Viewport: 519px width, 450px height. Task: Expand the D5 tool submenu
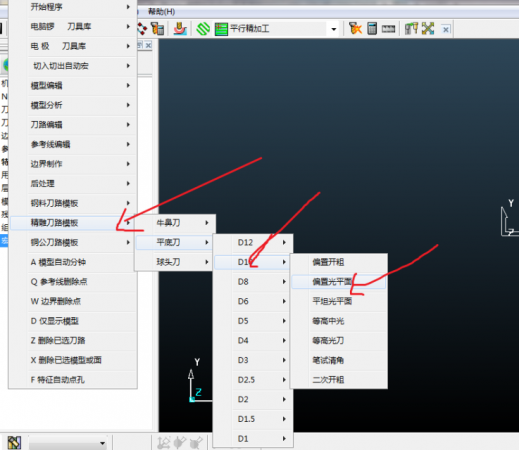tap(253, 321)
